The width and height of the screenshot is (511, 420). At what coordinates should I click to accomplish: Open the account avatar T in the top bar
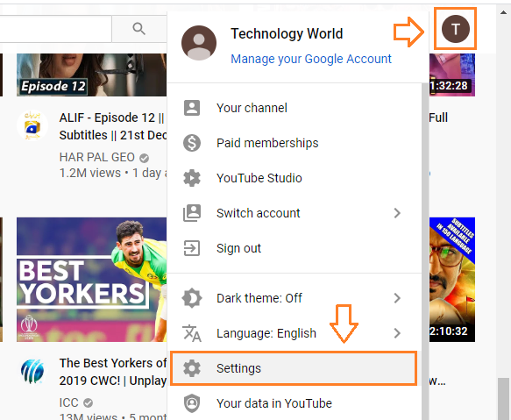[455, 29]
